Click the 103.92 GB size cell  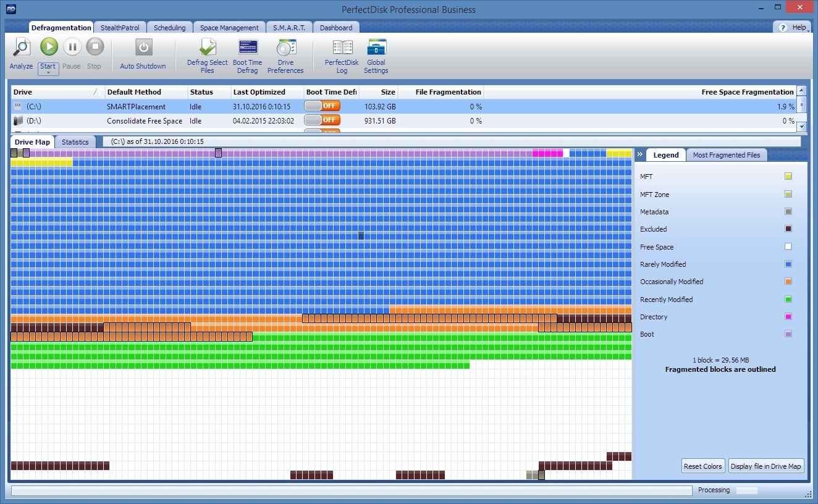point(380,107)
